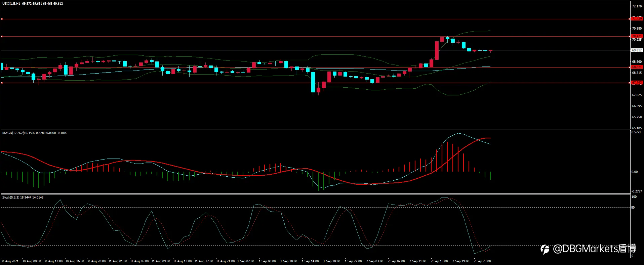The height and width of the screenshot is (265, 644).
Task: Click the 30 Aug 2021 date label
Action: click(10, 261)
